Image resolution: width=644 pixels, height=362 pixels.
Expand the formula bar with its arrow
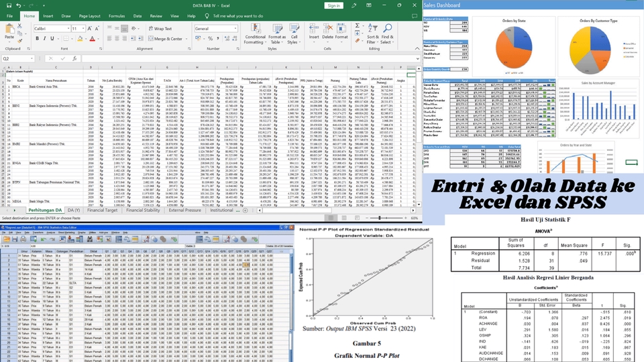418,59
